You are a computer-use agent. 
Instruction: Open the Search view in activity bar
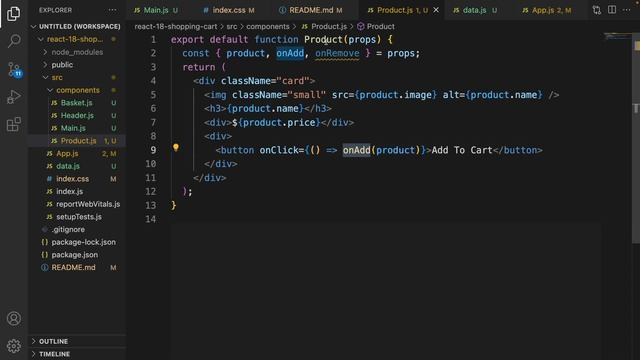[x=13, y=41]
